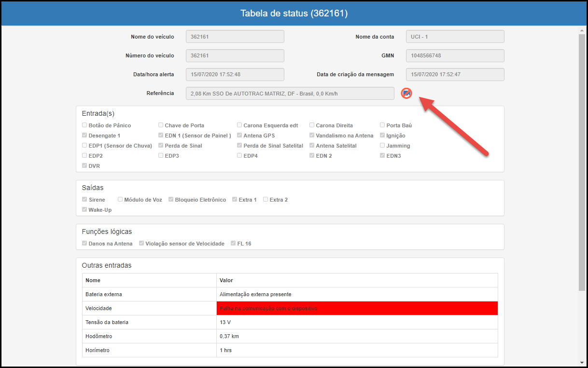The height and width of the screenshot is (368, 588).
Task: Toggle the Ignição checkbox
Action: click(x=382, y=136)
